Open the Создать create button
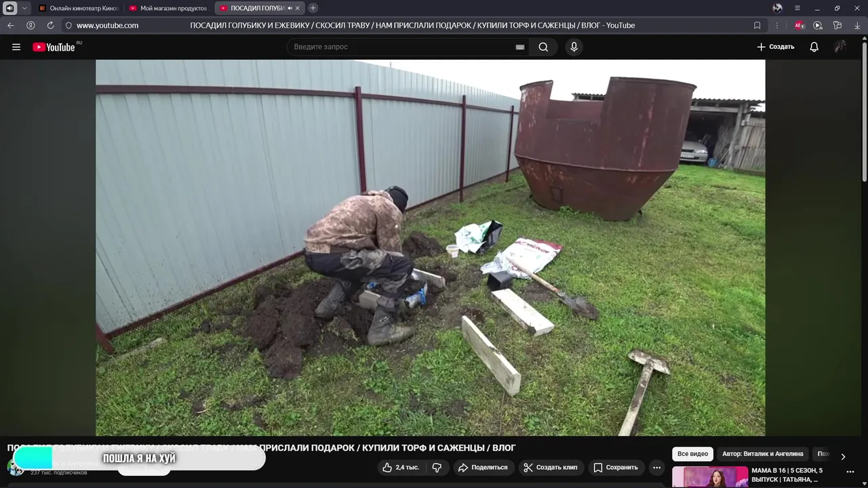The height and width of the screenshot is (488, 868). pyautogui.click(x=776, y=47)
